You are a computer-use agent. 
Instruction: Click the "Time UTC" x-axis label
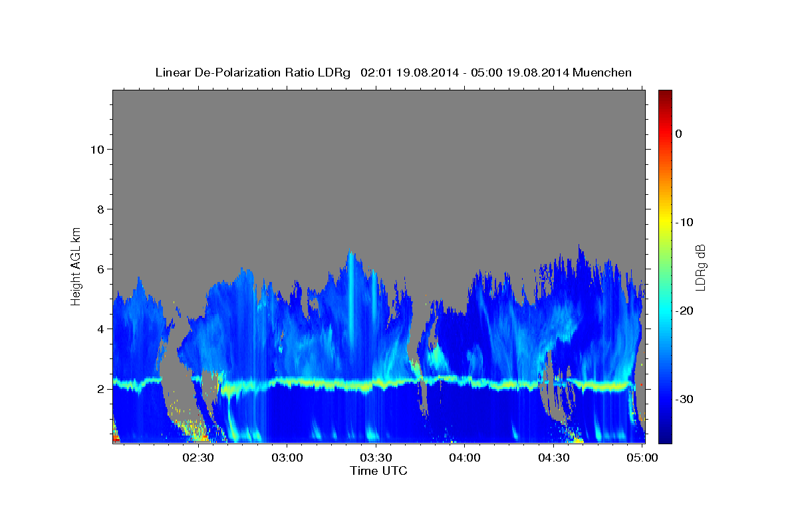(x=378, y=471)
